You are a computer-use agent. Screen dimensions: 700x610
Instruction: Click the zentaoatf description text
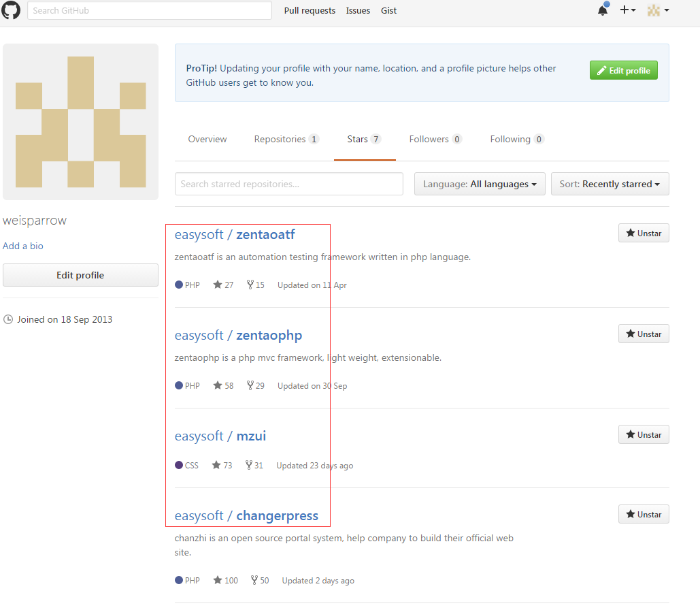coord(322,257)
